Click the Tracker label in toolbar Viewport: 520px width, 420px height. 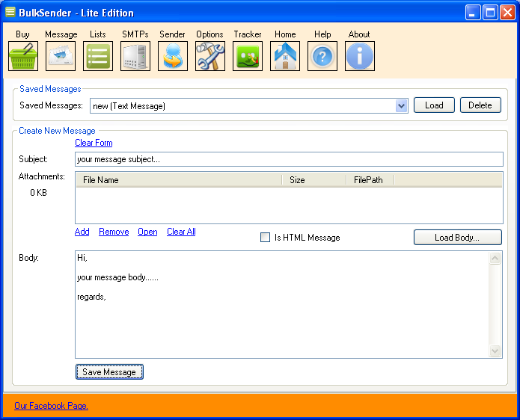248,34
